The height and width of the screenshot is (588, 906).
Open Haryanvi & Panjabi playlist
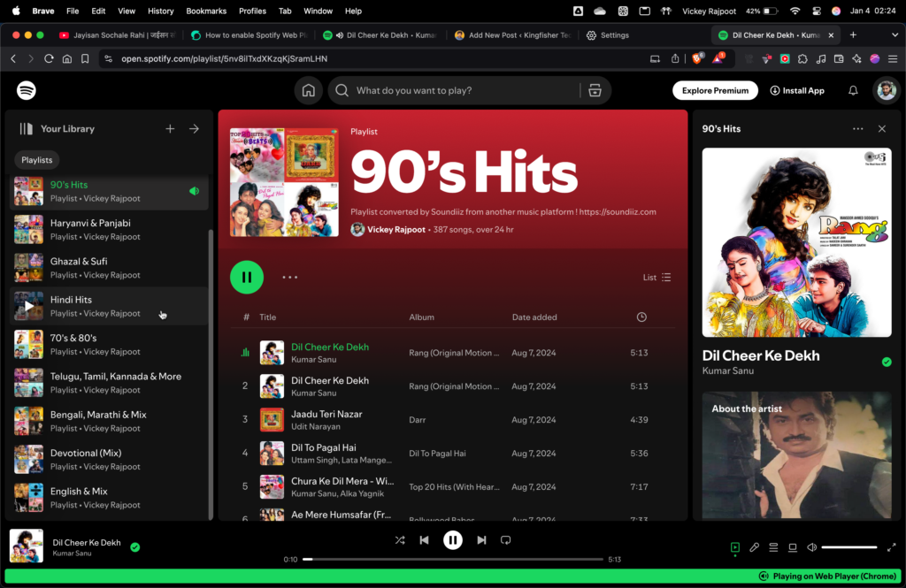[109, 229]
